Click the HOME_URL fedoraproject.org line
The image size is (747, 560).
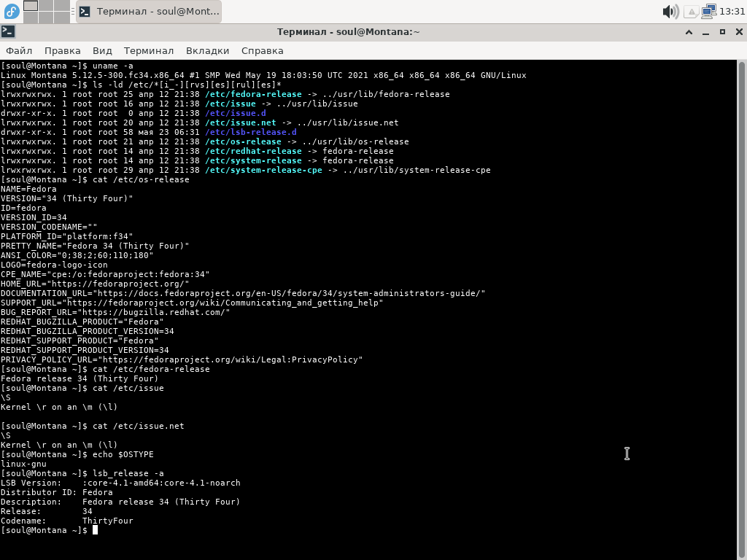tap(95, 284)
